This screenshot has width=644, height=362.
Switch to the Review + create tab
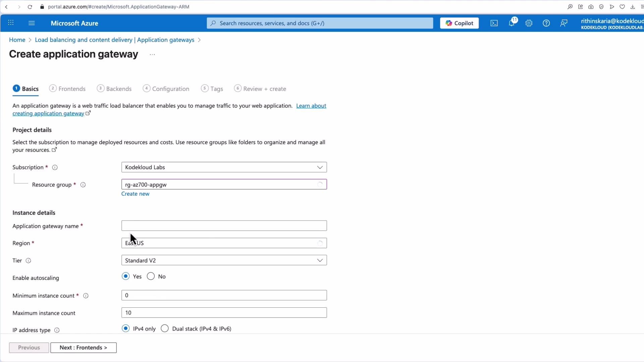point(260,89)
